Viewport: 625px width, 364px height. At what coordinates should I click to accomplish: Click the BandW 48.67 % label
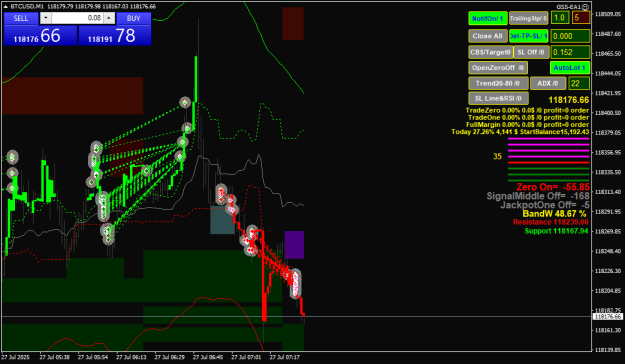click(554, 214)
